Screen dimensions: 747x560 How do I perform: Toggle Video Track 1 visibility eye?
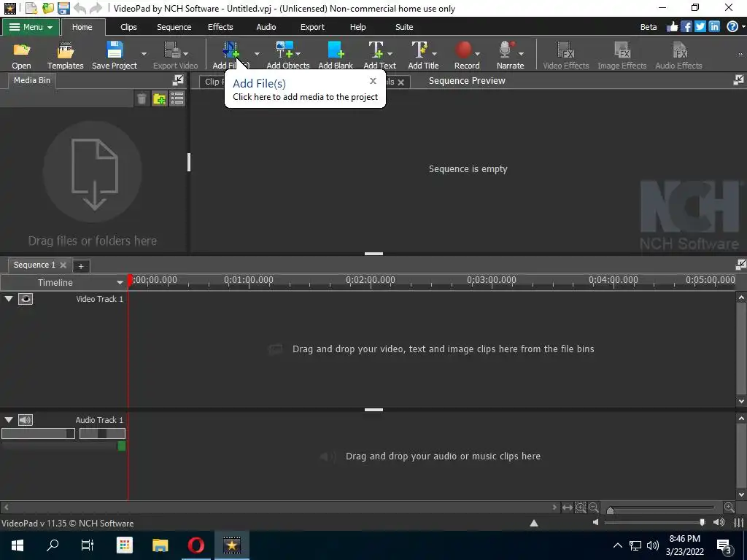(26, 299)
